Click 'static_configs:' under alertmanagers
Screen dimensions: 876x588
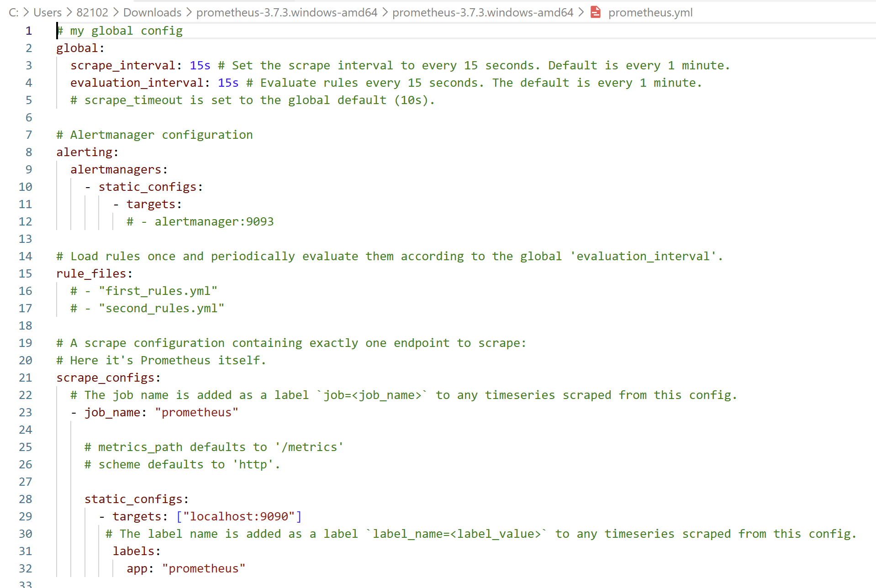click(x=151, y=187)
